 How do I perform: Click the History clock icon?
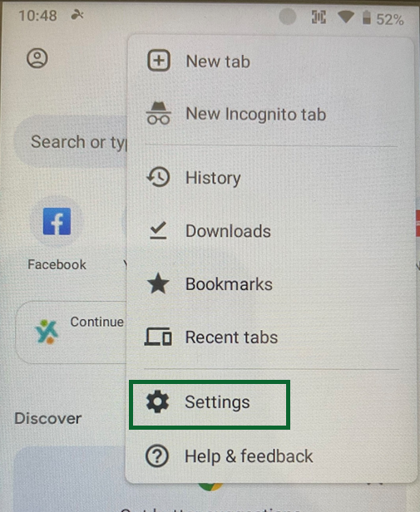pos(158,177)
